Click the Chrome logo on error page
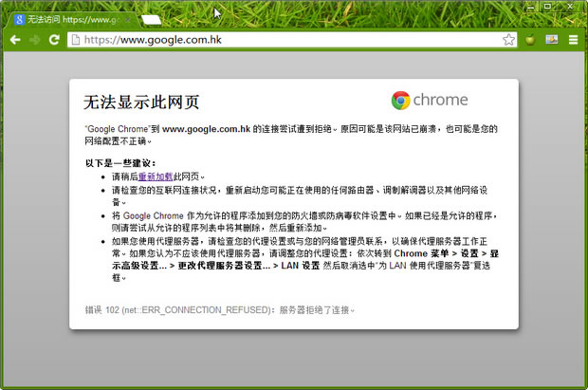Screen dimensions: 588x390 pyautogui.click(x=430, y=101)
